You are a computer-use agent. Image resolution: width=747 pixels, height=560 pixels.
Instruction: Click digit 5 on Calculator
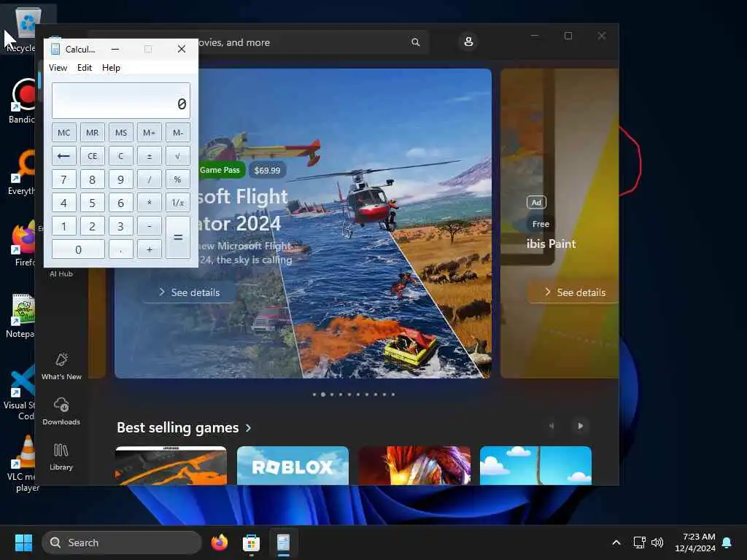click(93, 203)
